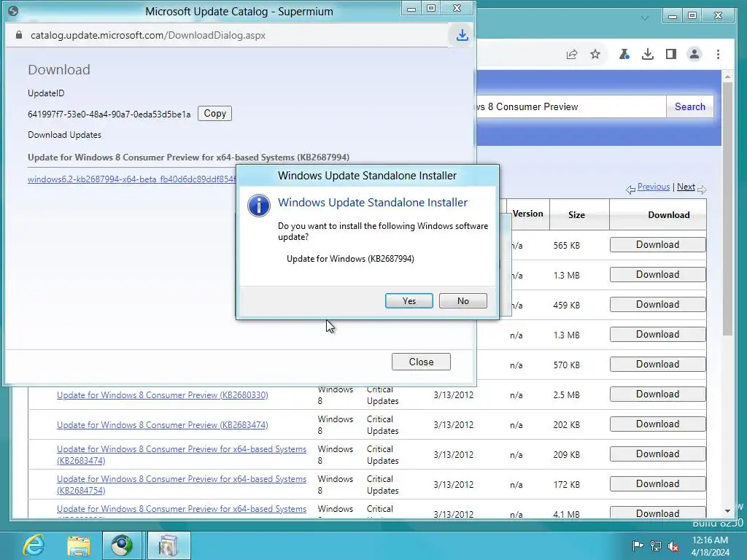Sort results by Size column

click(x=576, y=215)
